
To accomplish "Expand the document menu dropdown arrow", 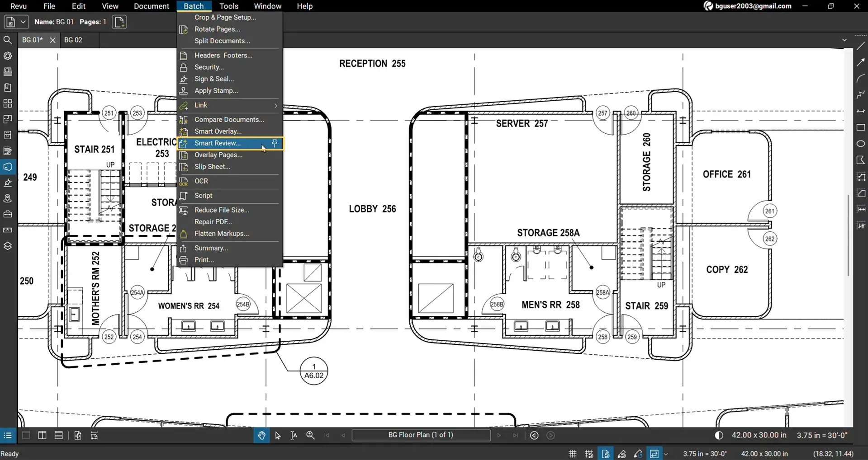I will click(24, 22).
